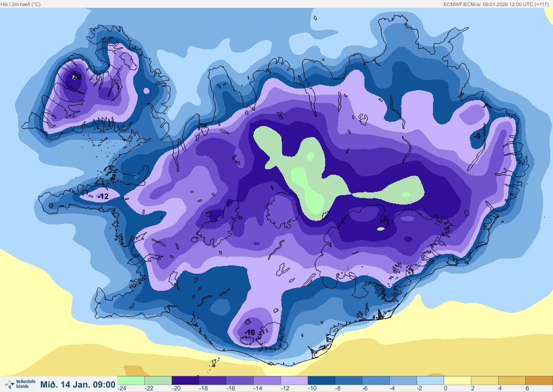Click the -20 temperature label in the Westfjords

[x=76, y=76]
